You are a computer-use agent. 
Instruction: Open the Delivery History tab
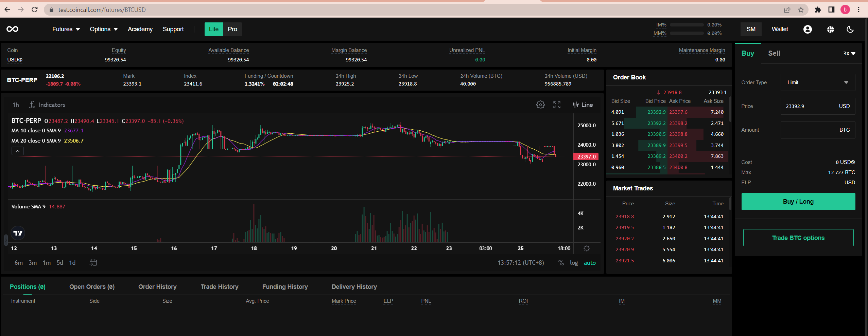tap(354, 287)
